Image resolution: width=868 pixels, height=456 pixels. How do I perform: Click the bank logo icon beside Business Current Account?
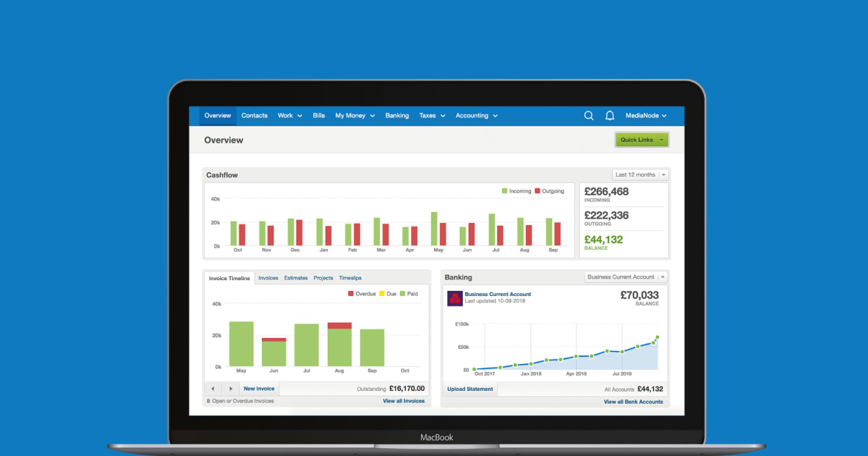[454, 297]
